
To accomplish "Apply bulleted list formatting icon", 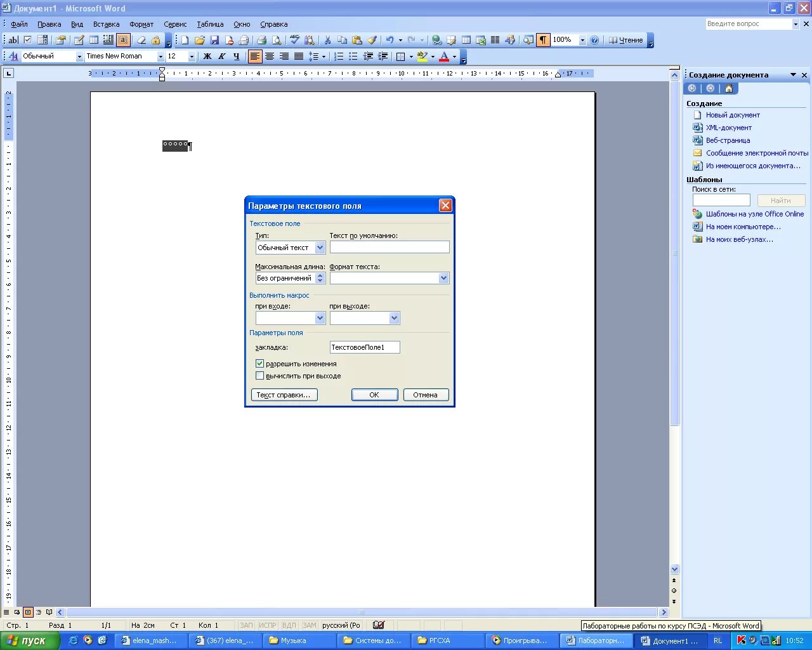I will (x=353, y=56).
